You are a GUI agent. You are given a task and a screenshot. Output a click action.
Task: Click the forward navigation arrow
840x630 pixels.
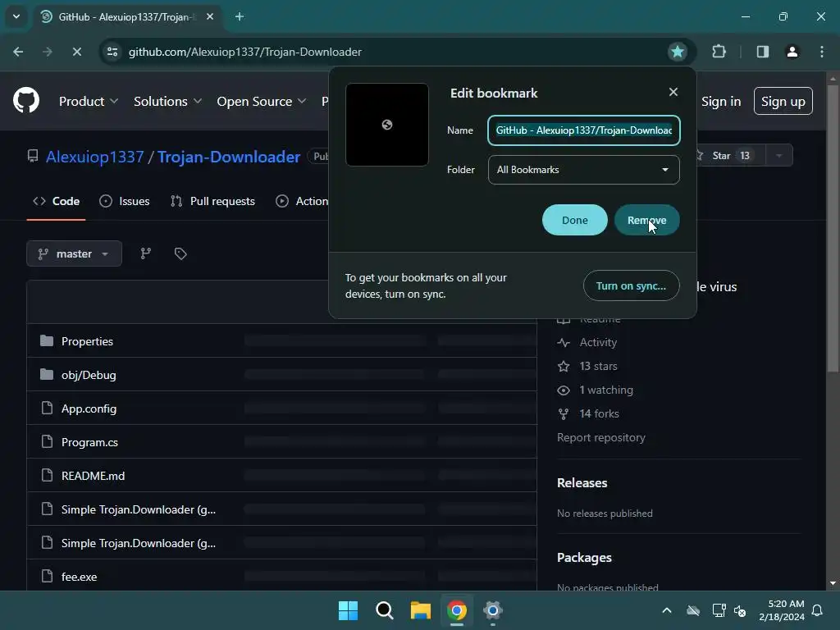pos(47,52)
